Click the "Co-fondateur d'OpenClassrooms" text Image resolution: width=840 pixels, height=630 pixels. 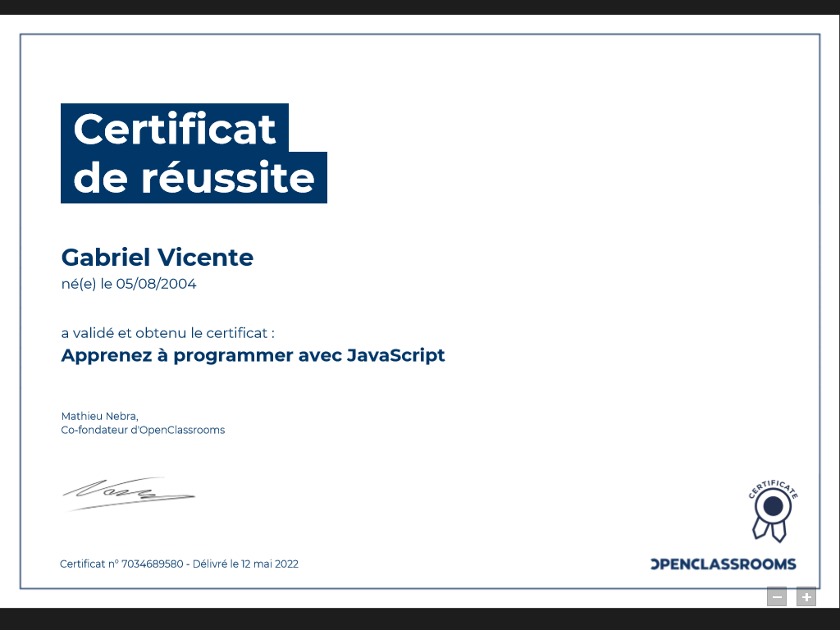click(143, 430)
